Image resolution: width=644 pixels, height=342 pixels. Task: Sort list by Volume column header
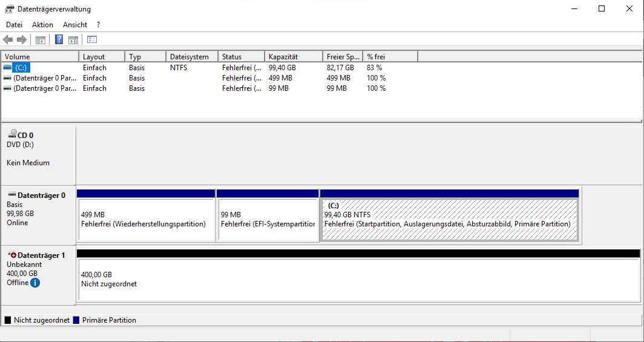tap(40, 57)
